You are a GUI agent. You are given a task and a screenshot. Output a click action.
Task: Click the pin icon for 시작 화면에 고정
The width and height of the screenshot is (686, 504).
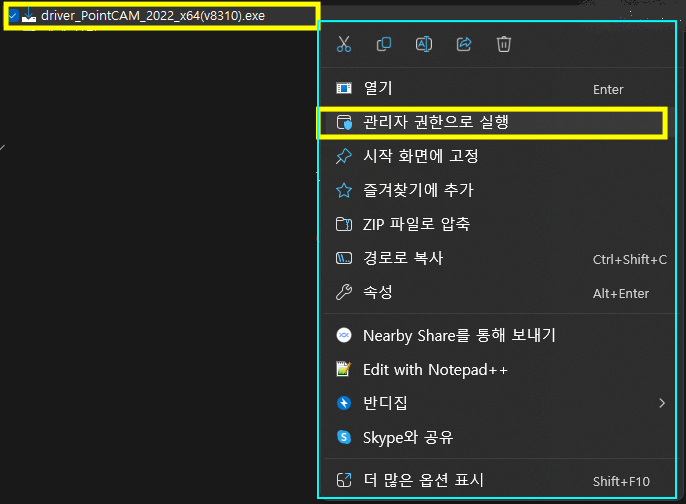coord(344,156)
